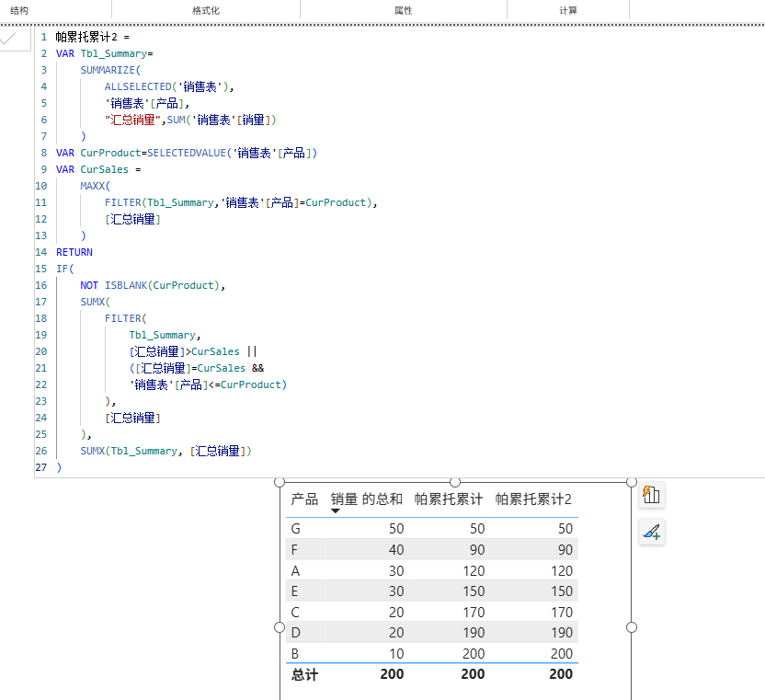Image resolution: width=765 pixels, height=700 pixels.
Task: Click NOT ISBLANK(CurProduct) in the formula
Action: point(150,285)
